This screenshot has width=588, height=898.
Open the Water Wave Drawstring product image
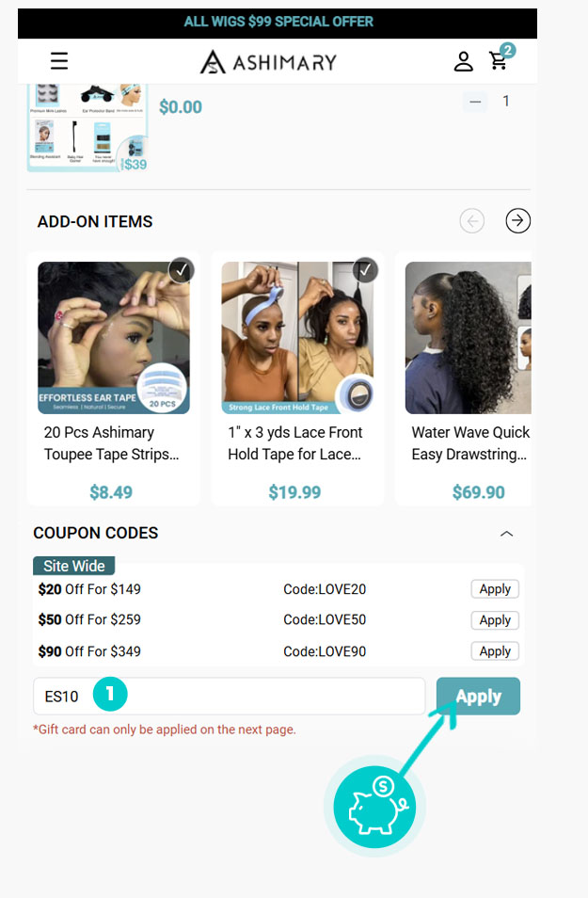(x=467, y=338)
